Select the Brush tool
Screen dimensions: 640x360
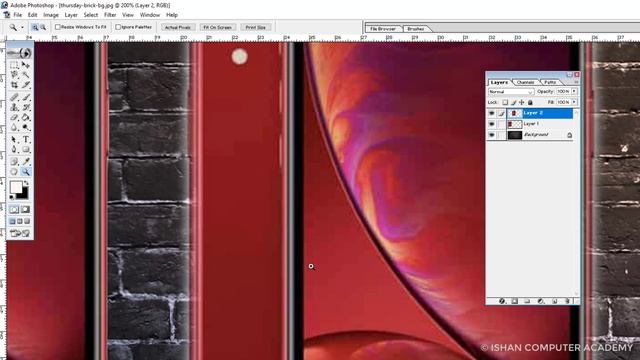point(26,97)
